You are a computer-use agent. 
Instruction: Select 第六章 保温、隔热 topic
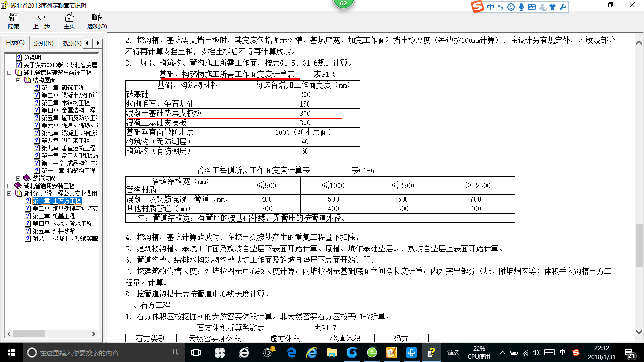pyautogui.click(x=69, y=125)
